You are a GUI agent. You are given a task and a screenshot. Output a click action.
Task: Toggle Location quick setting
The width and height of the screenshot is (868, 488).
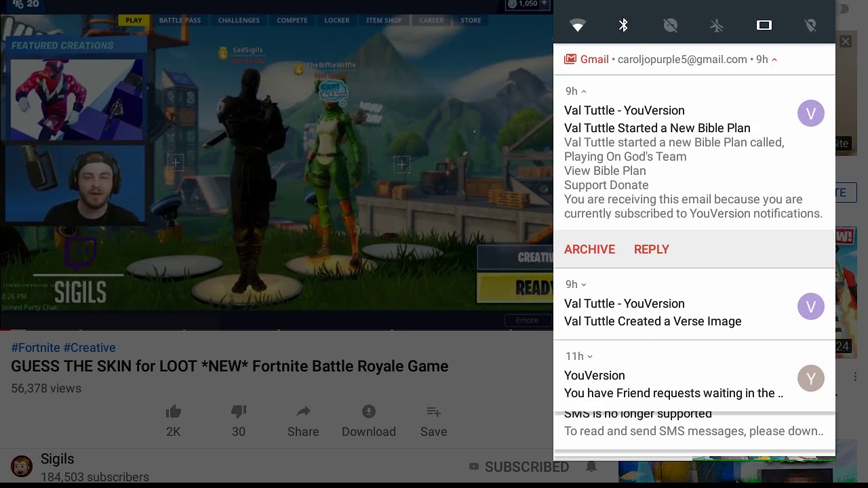click(x=810, y=25)
